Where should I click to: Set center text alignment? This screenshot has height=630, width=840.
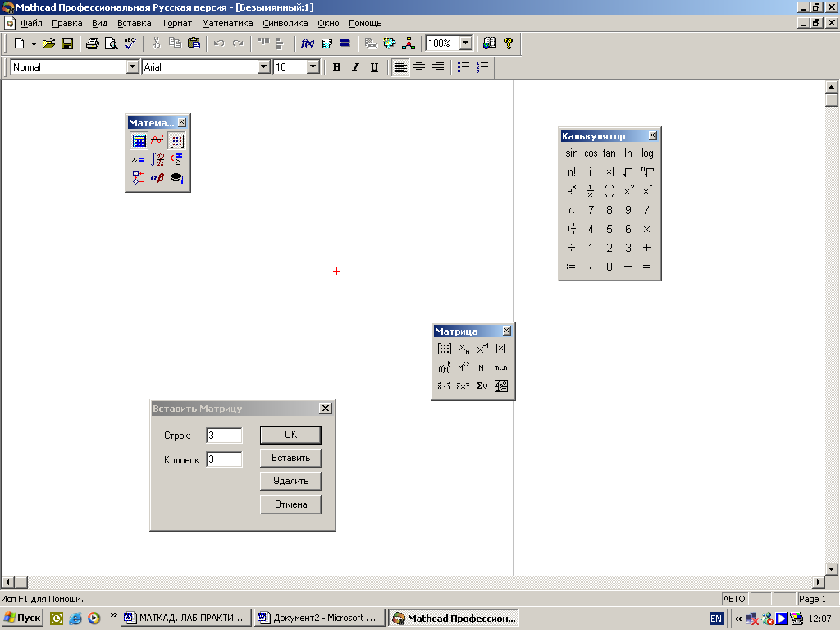coord(419,67)
